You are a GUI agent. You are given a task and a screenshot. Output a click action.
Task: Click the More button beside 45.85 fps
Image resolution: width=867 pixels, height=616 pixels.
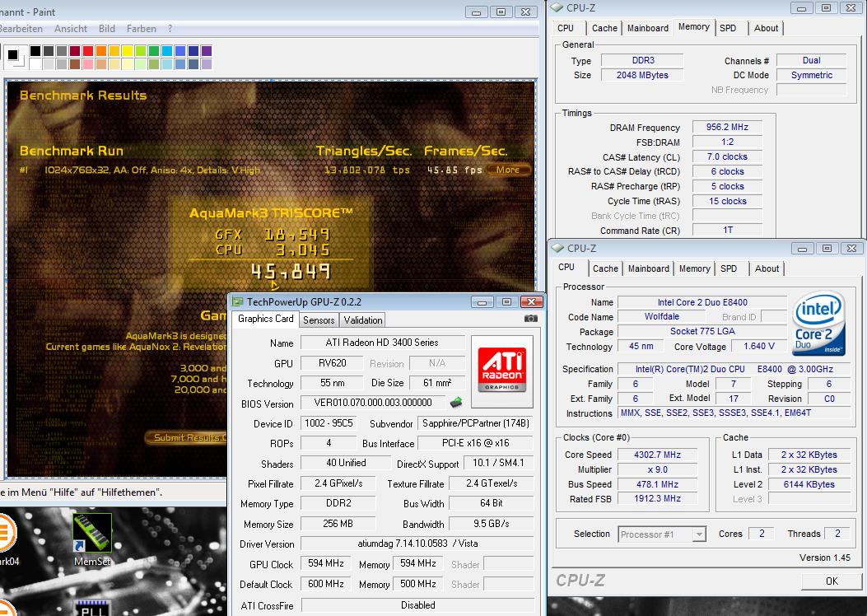pos(508,170)
